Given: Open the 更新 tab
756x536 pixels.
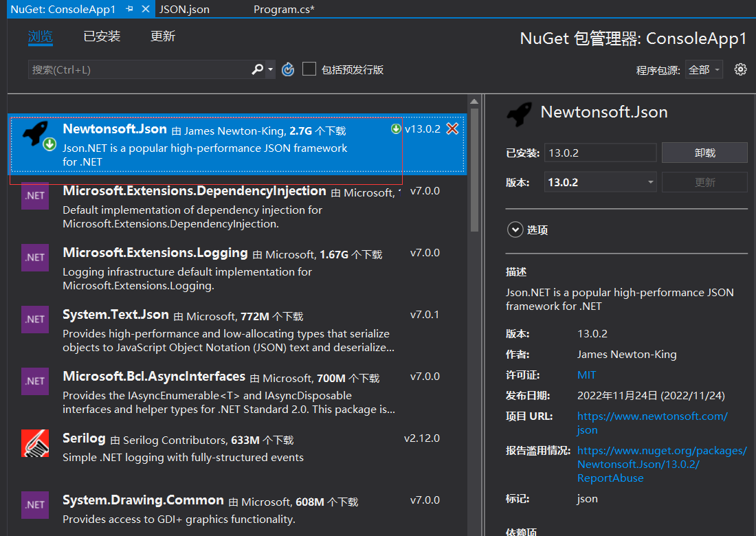Looking at the screenshot, I should click(163, 36).
